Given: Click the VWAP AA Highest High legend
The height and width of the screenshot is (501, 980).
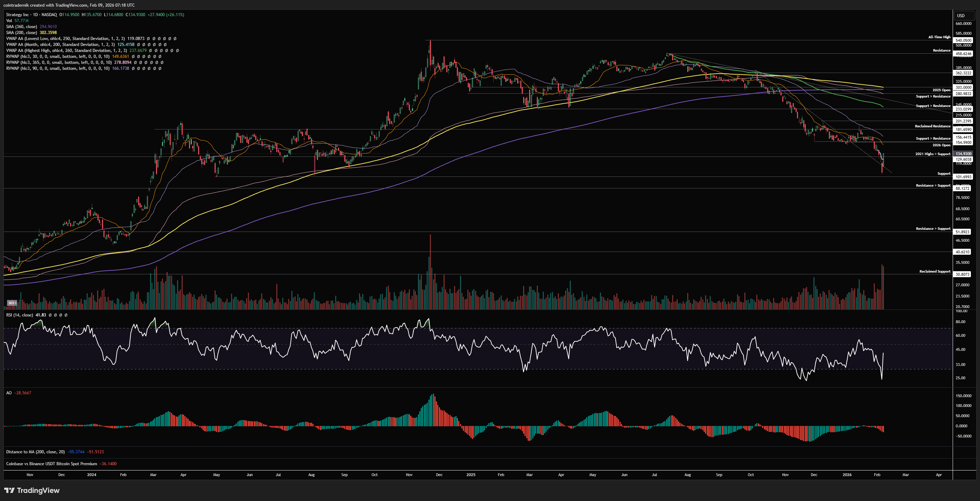Looking at the screenshot, I should point(66,50).
